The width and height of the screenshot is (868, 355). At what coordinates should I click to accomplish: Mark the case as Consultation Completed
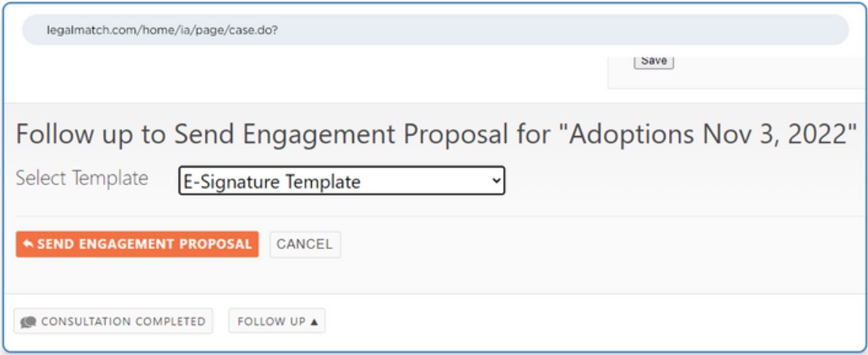click(113, 321)
